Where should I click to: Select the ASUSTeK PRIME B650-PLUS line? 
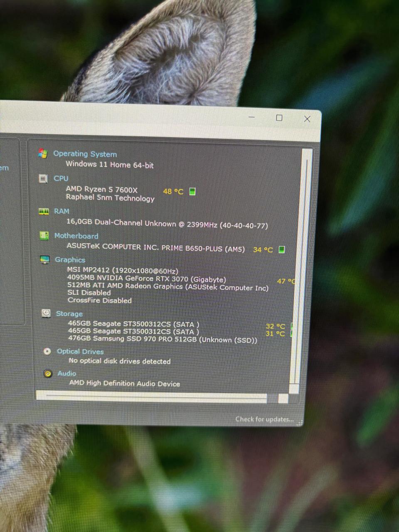tap(156, 247)
